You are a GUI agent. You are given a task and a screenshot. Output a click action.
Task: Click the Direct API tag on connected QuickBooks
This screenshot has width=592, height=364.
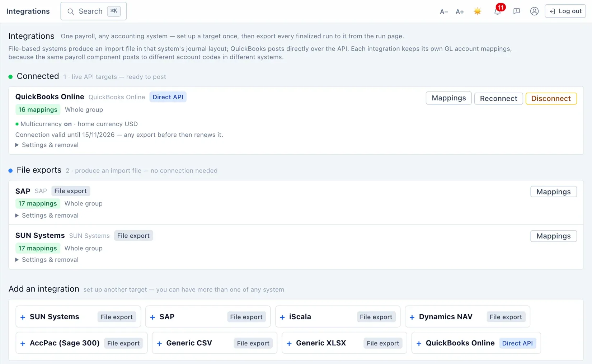click(x=168, y=97)
